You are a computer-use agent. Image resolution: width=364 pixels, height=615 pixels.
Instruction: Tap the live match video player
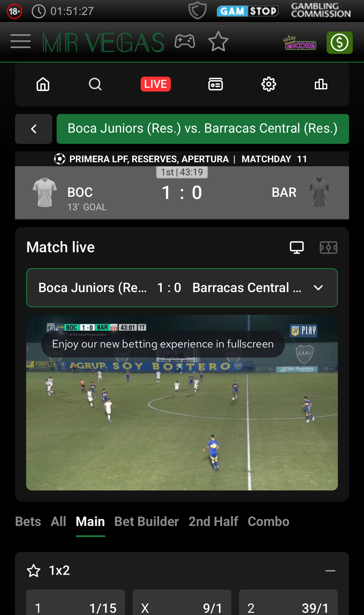(x=182, y=403)
